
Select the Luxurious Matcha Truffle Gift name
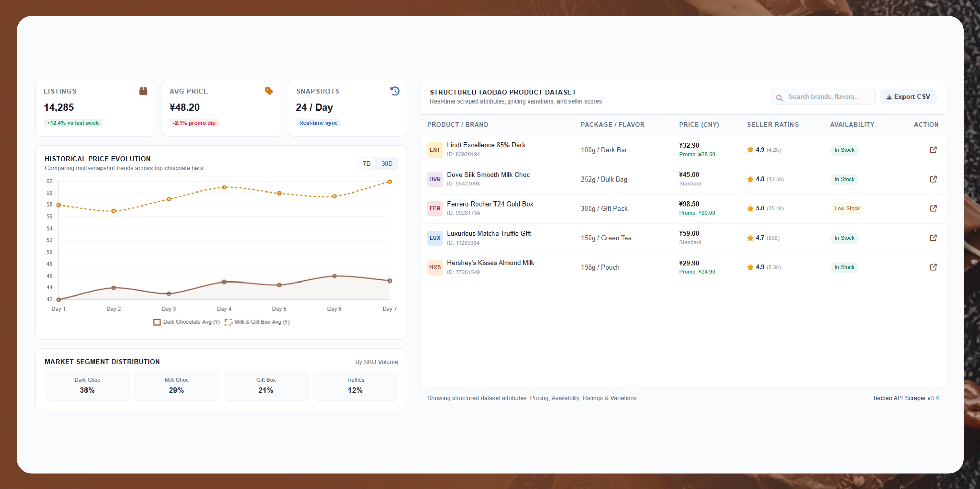tap(489, 233)
